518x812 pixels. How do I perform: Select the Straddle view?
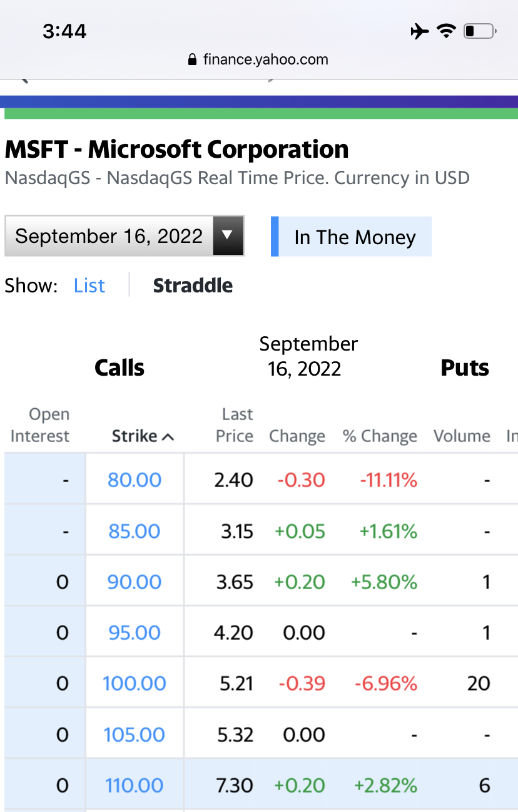[193, 285]
